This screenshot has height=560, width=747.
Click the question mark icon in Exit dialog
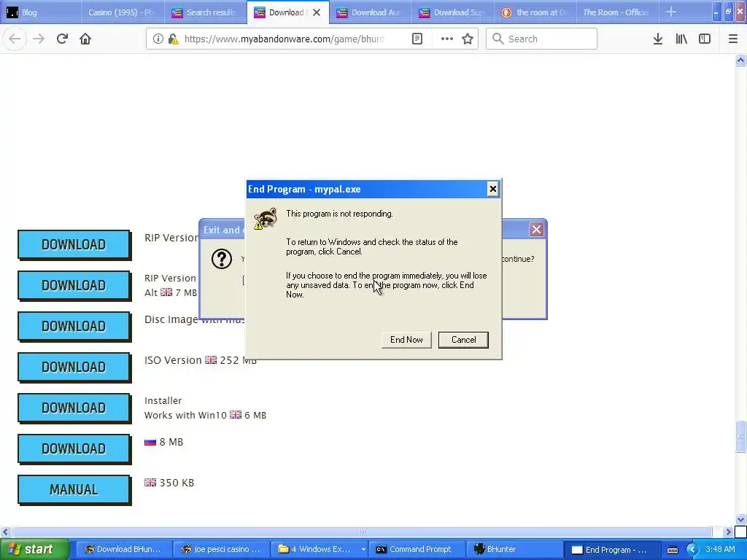[x=222, y=259]
